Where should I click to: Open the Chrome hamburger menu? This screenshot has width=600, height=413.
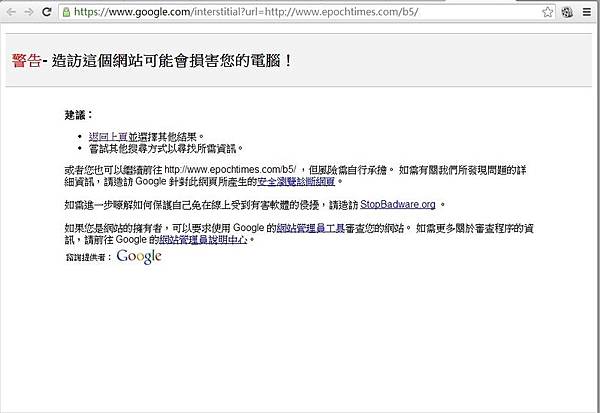[587, 12]
